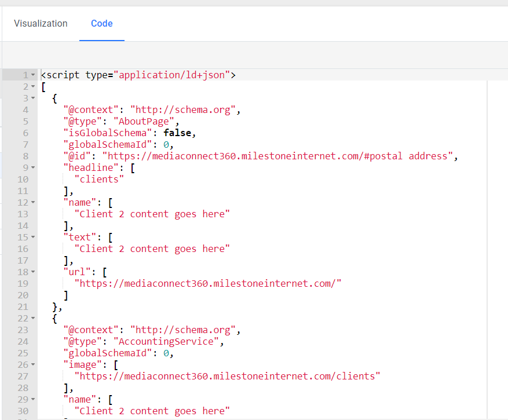Click the "clients" headline value
This screenshot has height=420, width=508.
(x=99, y=179)
